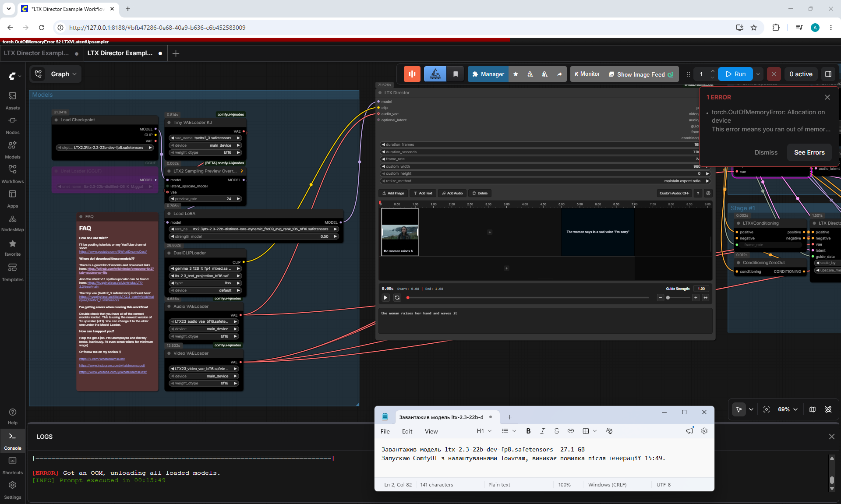The image size is (841, 504).
Task: Toggle the right side panel layout icon
Action: coord(828,74)
